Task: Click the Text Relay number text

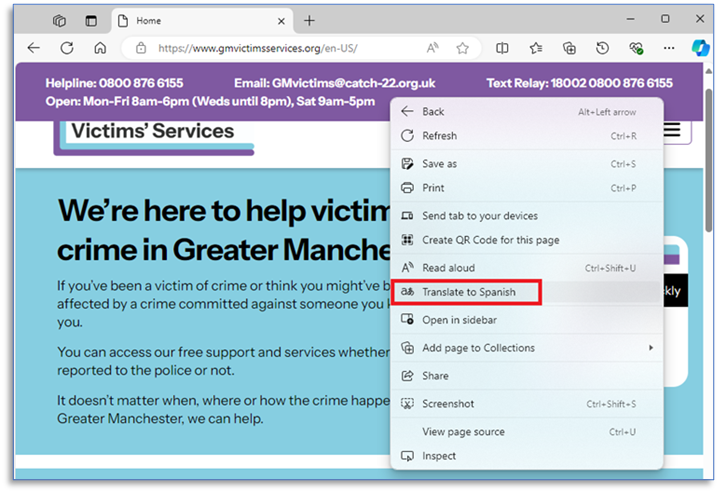Action: click(x=580, y=83)
